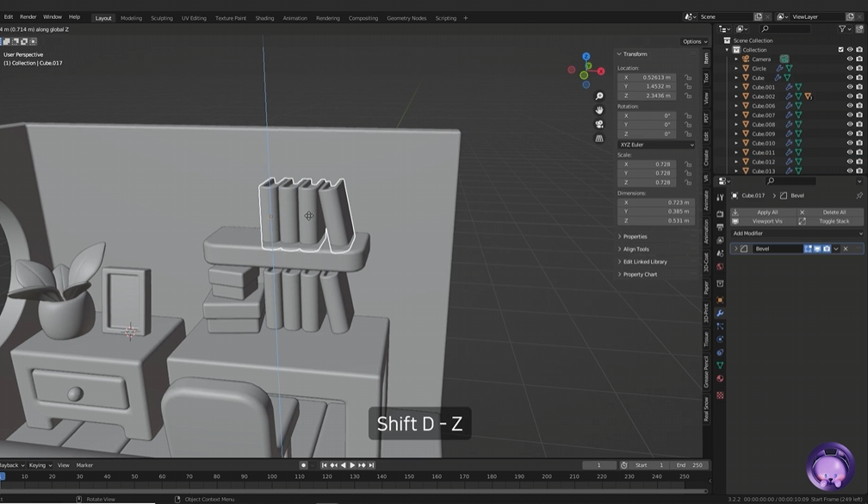Viewport: 868px width, 504px height.
Task: Open the viewport Options dropdown
Action: pyautogui.click(x=695, y=41)
